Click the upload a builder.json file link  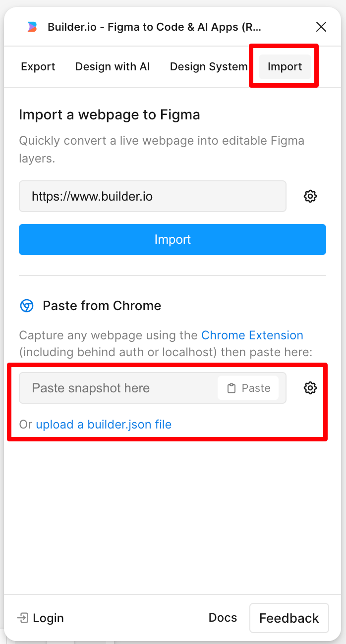[104, 425]
